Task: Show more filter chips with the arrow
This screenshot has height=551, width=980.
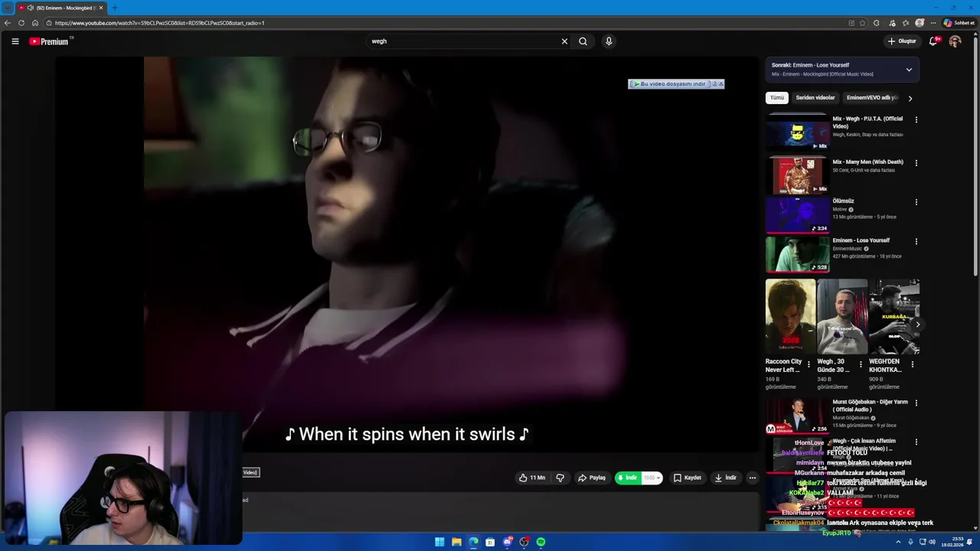Action: click(910, 98)
